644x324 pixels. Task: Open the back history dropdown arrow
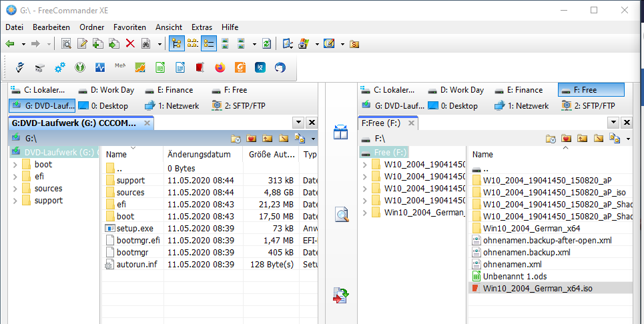pos(23,44)
